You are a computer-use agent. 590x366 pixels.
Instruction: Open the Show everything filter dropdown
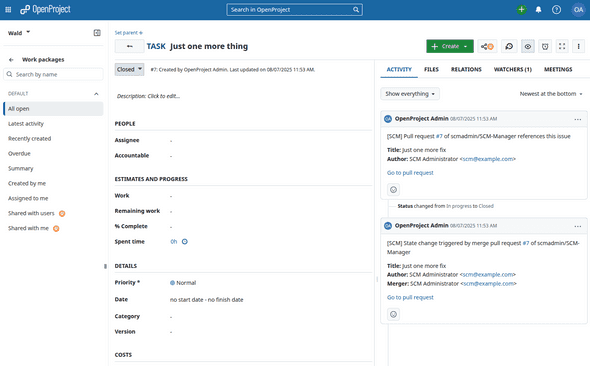[410, 94]
